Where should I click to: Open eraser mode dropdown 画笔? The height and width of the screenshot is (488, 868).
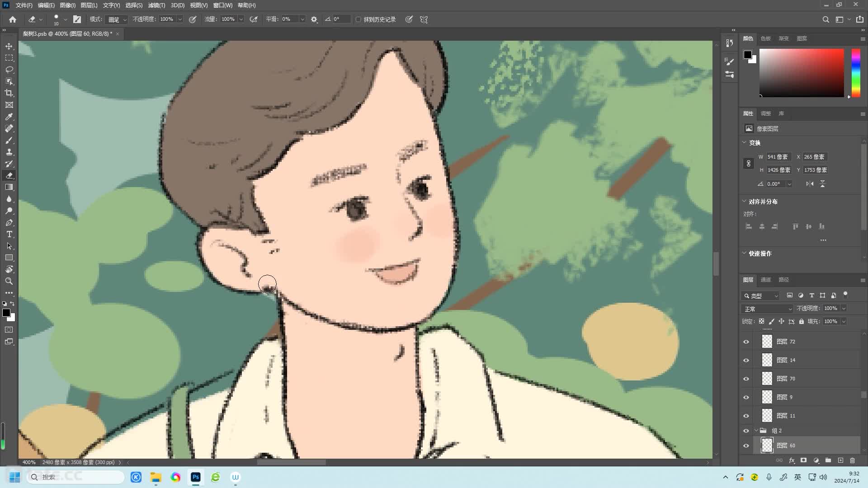(117, 19)
